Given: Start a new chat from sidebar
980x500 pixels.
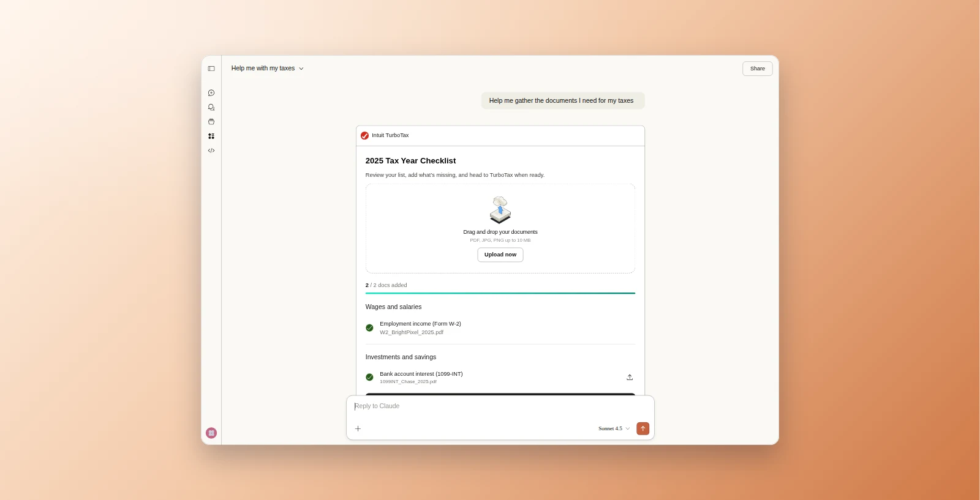Looking at the screenshot, I should point(211,93).
